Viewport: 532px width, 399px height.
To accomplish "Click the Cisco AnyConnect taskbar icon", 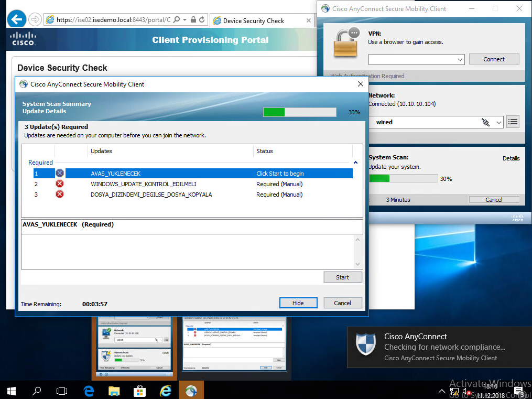I will 191,391.
